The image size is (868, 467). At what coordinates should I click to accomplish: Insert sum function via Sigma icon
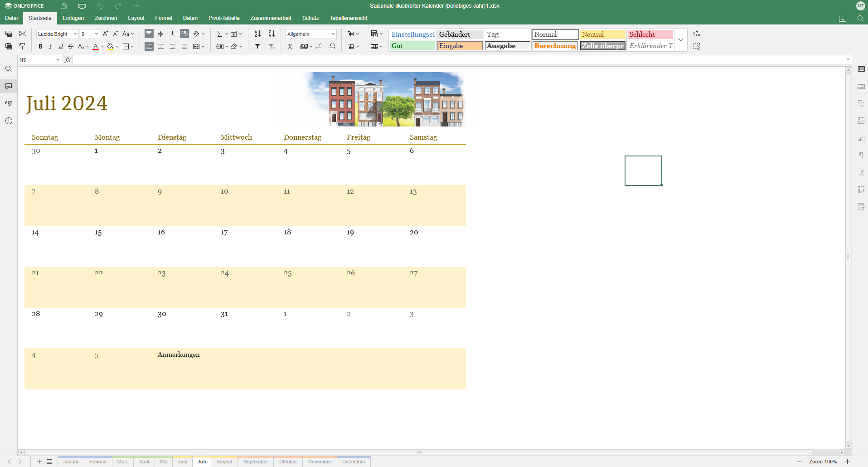[x=220, y=34]
